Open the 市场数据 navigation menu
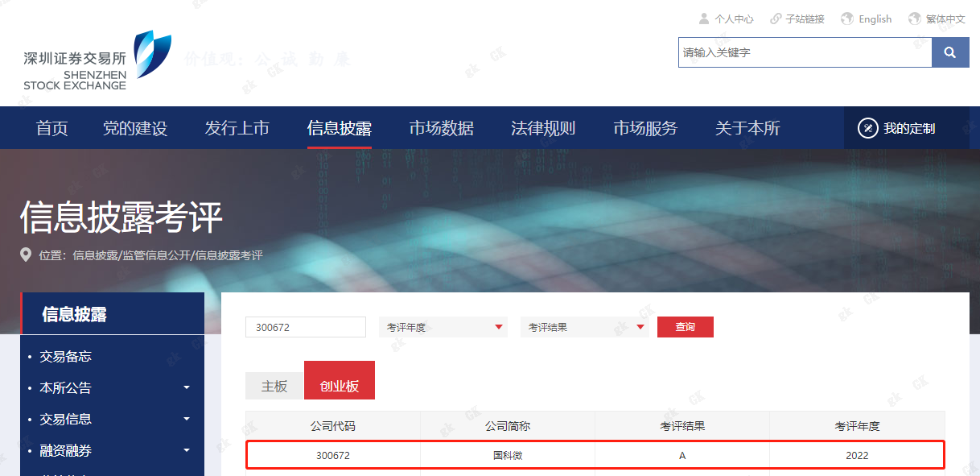Screen dimensions: 980x476 point(441,127)
